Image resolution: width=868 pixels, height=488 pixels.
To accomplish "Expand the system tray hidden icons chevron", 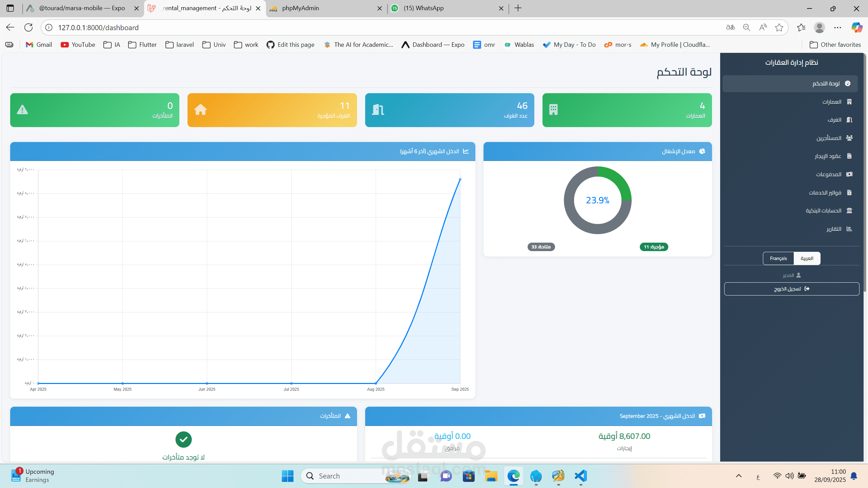I will click(738, 476).
